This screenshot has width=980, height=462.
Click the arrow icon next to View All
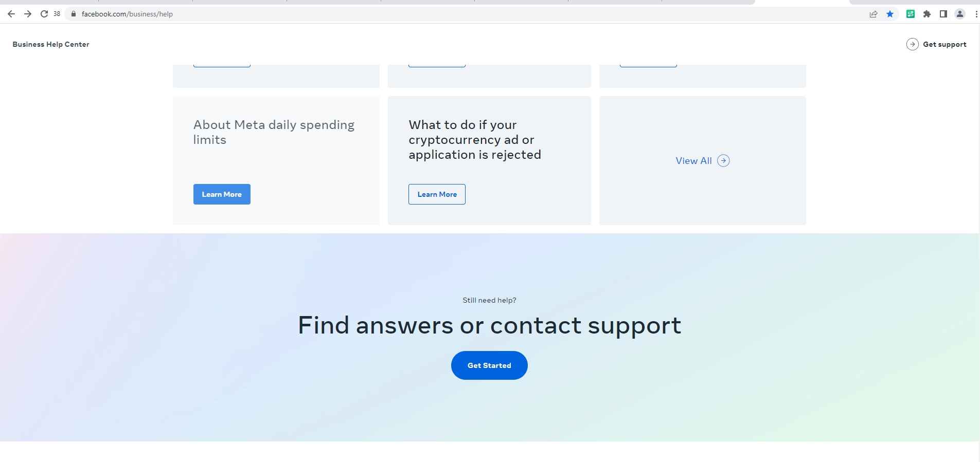[723, 161]
